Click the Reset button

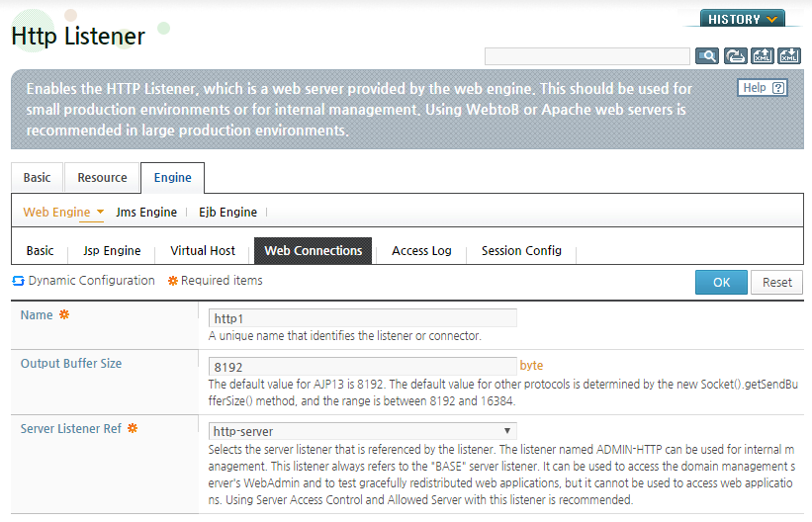coord(776,282)
